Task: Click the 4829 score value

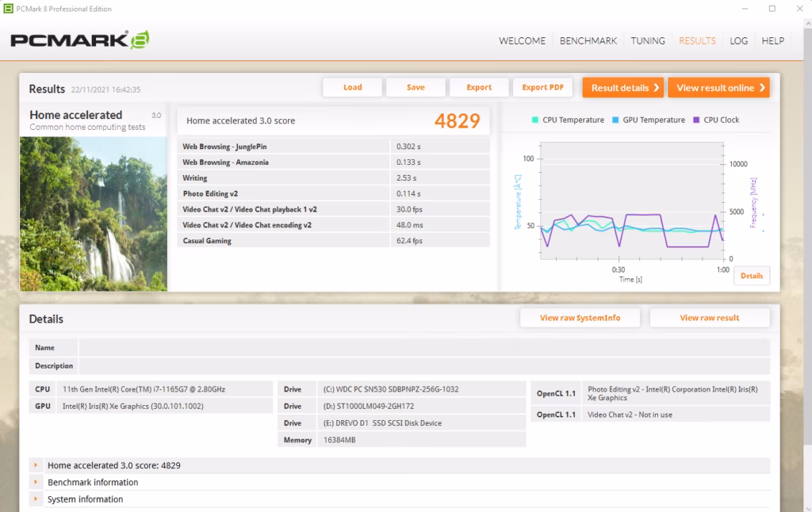Action: coord(458,120)
